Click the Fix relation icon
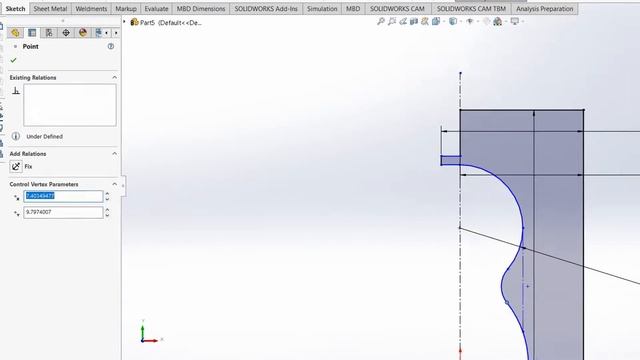This screenshot has width=640, height=360. click(x=16, y=167)
